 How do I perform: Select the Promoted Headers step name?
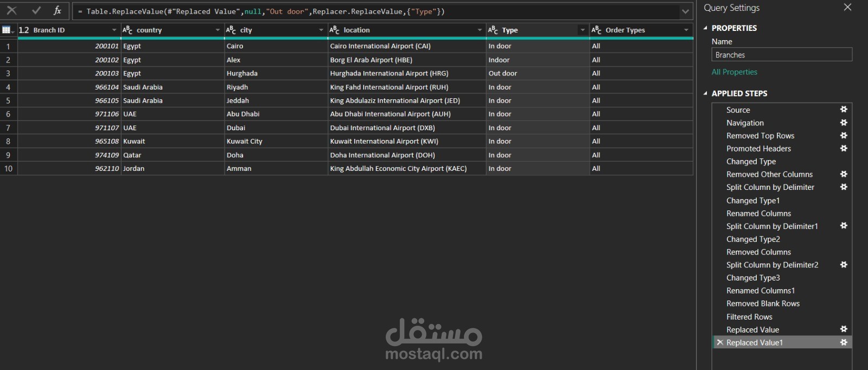tap(758, 148)
